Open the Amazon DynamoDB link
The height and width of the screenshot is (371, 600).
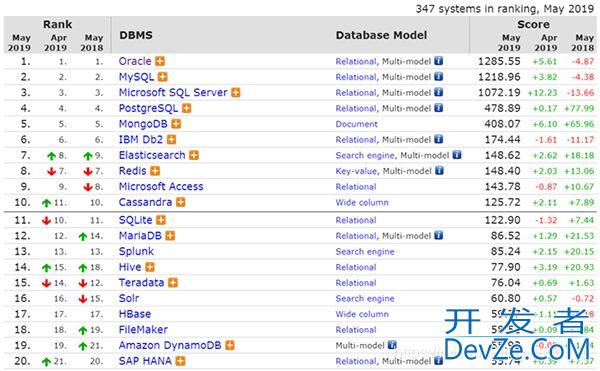coord(170,345)
